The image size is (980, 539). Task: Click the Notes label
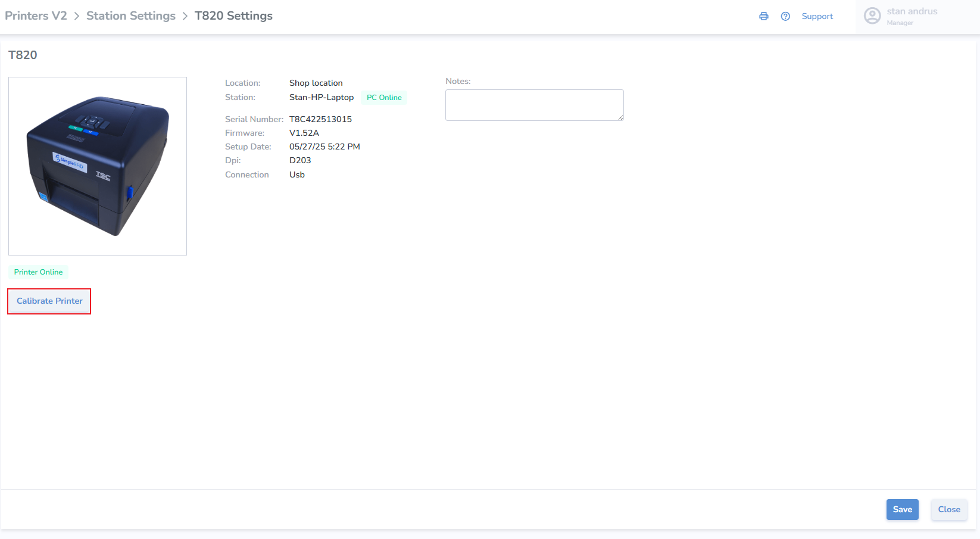458,81
